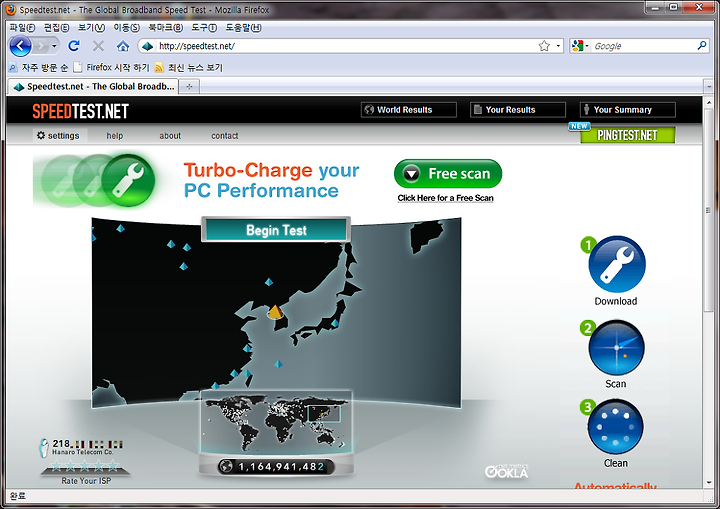720x509 pixels.
Task: Open the Firefox 시작 하기 bookmark
Action: coord(112,68)
